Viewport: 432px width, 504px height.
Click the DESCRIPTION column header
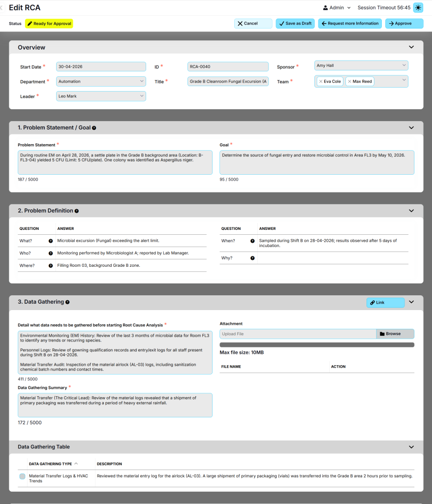pos(109,464)
